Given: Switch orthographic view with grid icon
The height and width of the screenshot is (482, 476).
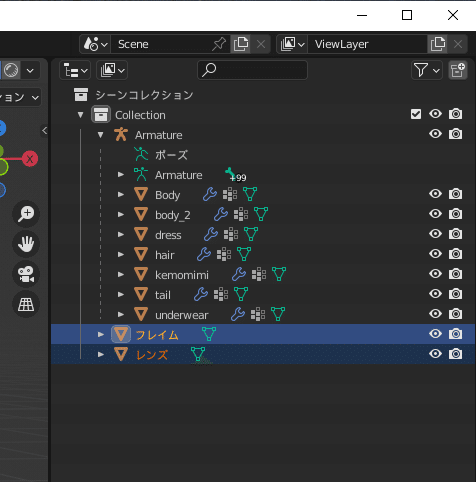Looking at the screenshot, I should coord(26,304).
